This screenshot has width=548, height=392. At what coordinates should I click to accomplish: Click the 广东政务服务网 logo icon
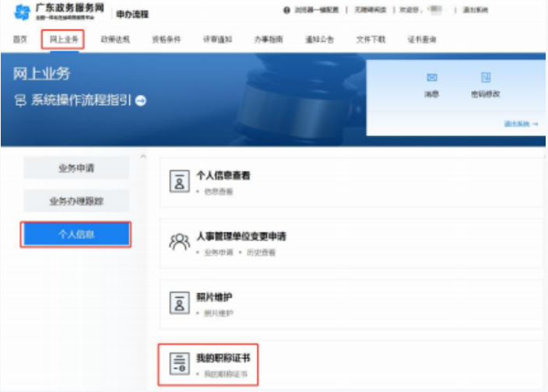tap(22, 12)
